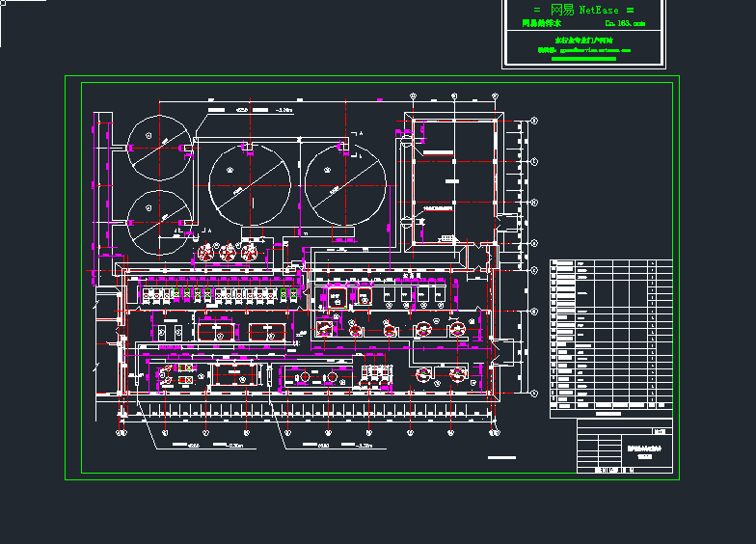The width and height of the screenshot is (756, 544).
Task: Click bottom-left elevation label under the plan
Action: 234,447
